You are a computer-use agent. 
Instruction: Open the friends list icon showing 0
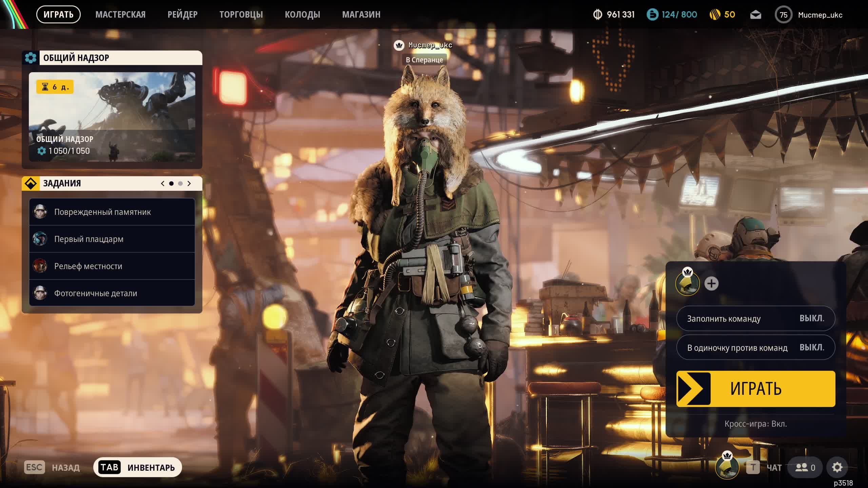805,467
